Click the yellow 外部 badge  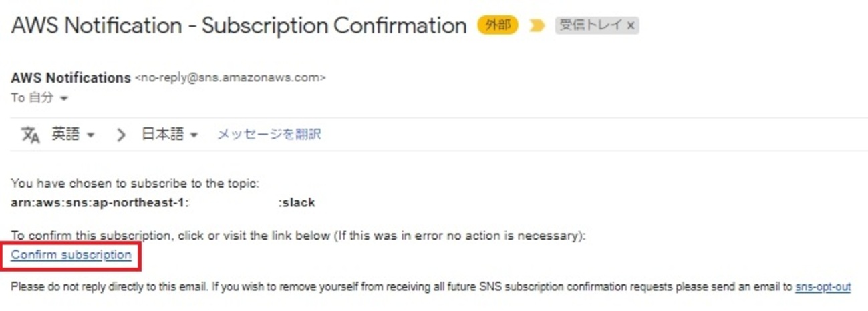coord(498,26)
